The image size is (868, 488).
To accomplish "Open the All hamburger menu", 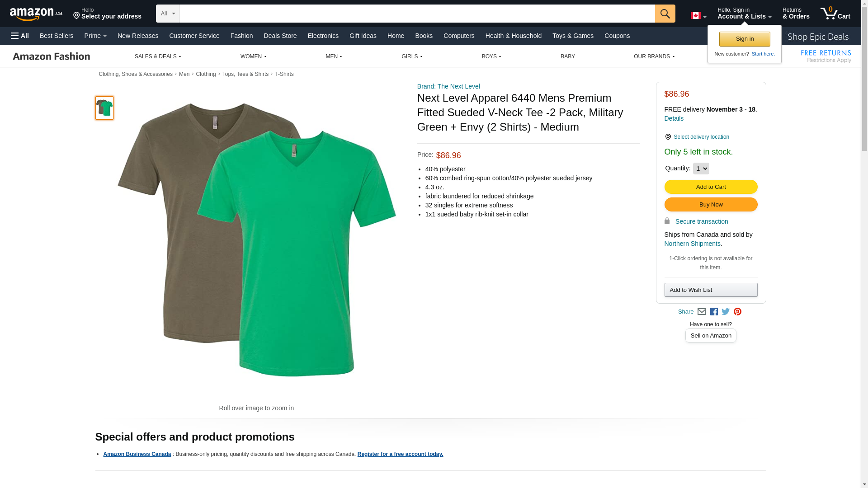I will tap(20, 36).
